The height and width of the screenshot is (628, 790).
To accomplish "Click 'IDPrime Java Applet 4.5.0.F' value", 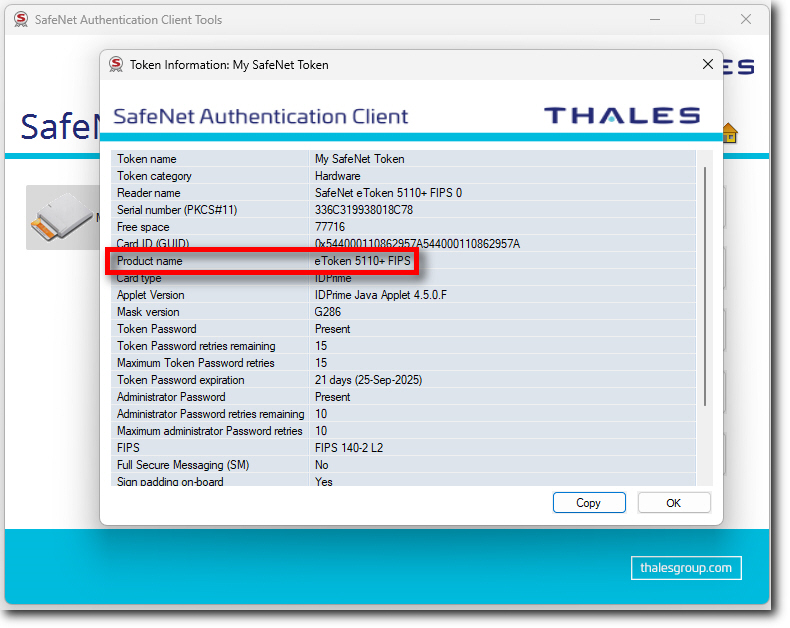I will click(380, 295).
